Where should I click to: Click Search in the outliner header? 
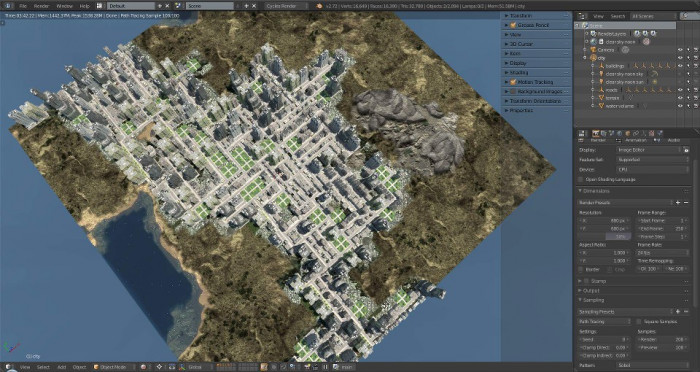(x=618, y=16)
